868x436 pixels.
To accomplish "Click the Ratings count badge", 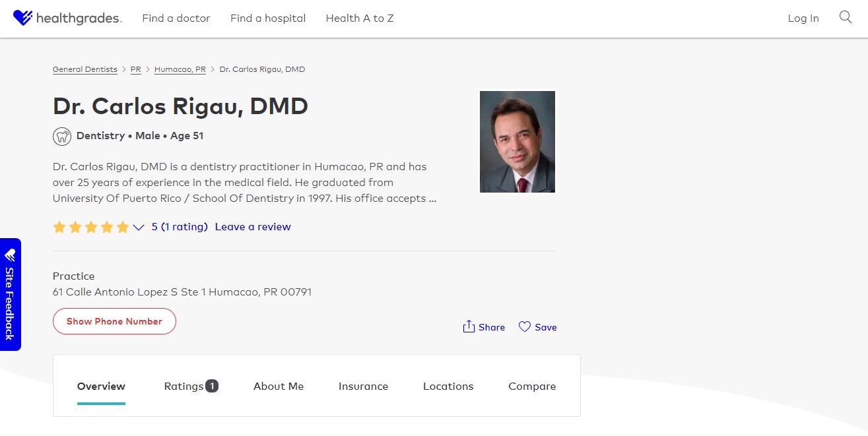I will coord(212,386).
